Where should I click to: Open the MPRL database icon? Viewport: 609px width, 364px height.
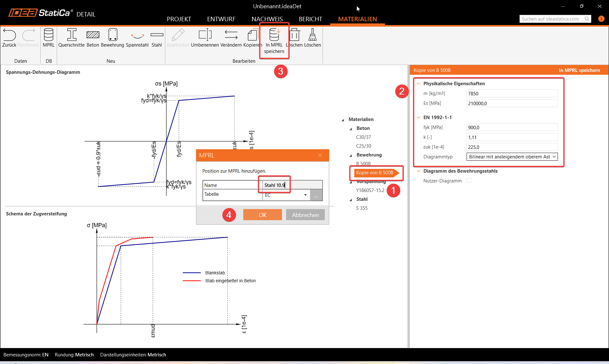[x=49, y=35]
